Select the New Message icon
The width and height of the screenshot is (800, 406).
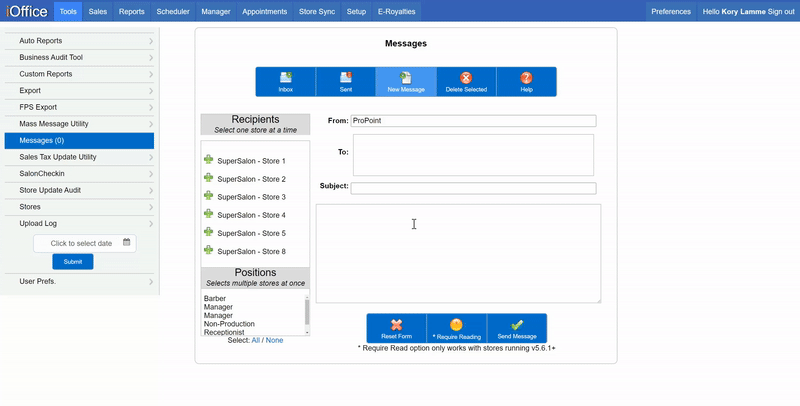click(x=406, y=78)
